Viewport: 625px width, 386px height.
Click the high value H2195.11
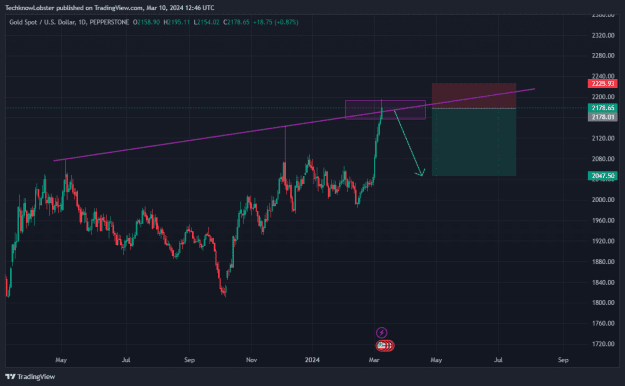pyautogui.click(x=177, y=22)
